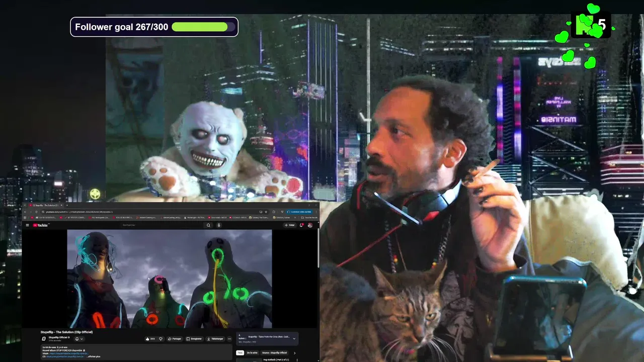Image resolution: width=644 pixels, height=362 pixels.
Task: Select the Stupeflip - The Solution browser tab
Action: pos(46,205)
